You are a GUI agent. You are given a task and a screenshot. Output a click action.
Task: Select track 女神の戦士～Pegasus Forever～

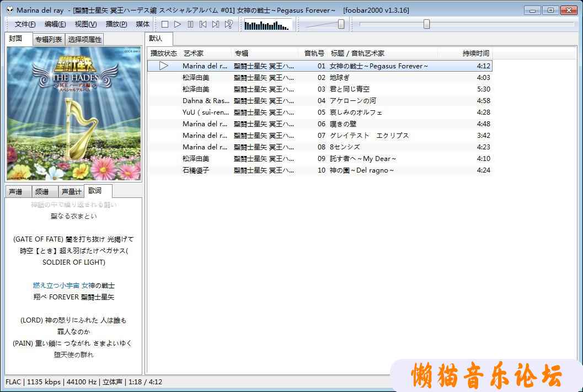[x=320, y=66]
